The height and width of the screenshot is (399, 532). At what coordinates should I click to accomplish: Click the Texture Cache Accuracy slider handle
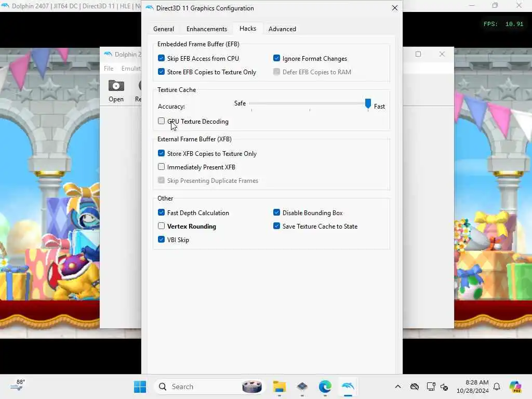368,104
